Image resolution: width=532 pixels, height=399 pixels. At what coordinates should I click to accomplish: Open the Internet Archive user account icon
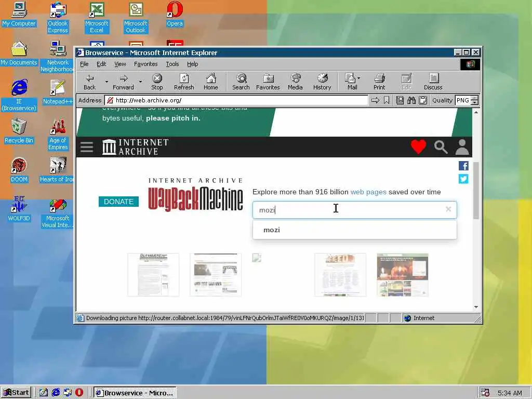[462, 147]
